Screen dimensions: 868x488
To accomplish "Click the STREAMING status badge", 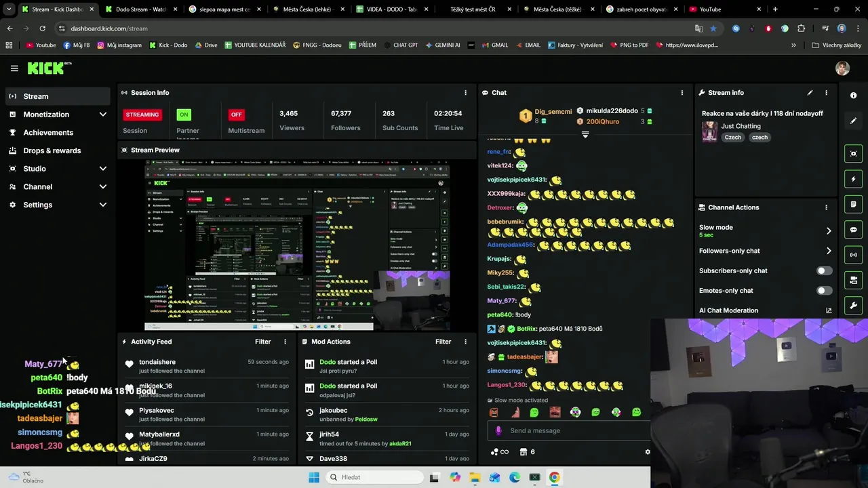I will [x=142, y=115].
